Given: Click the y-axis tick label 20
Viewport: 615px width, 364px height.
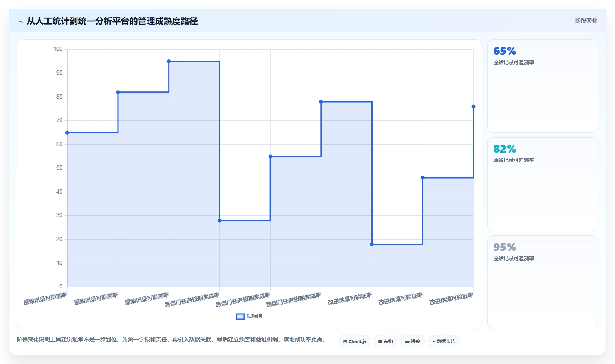Looking at the screenshot, I should coord(59,239).
